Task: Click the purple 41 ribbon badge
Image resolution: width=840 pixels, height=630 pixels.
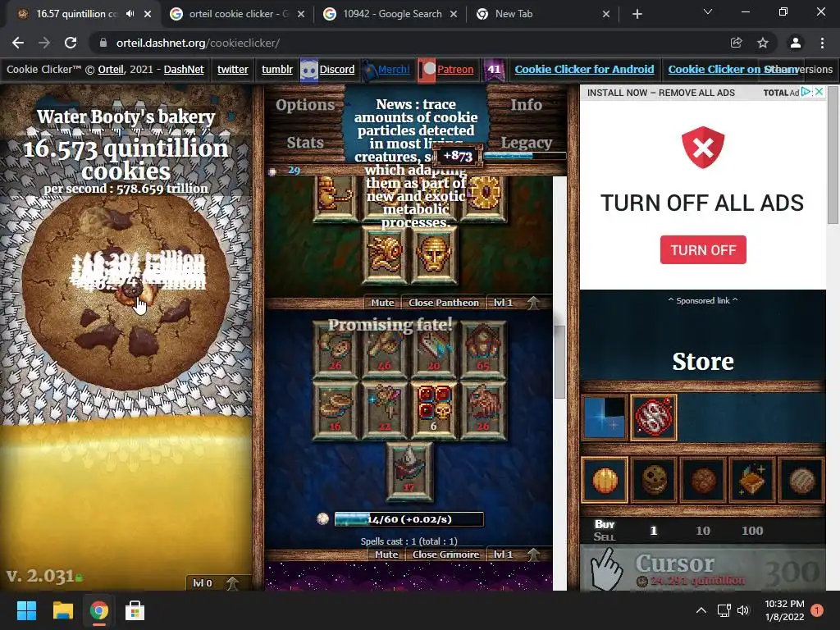Action: [494, 70]
